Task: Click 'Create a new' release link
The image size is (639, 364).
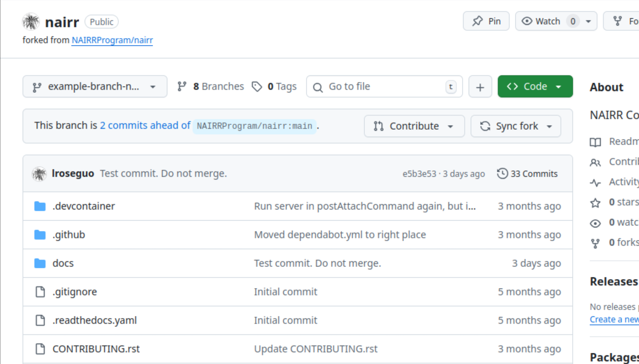Action: click(614, 319)
